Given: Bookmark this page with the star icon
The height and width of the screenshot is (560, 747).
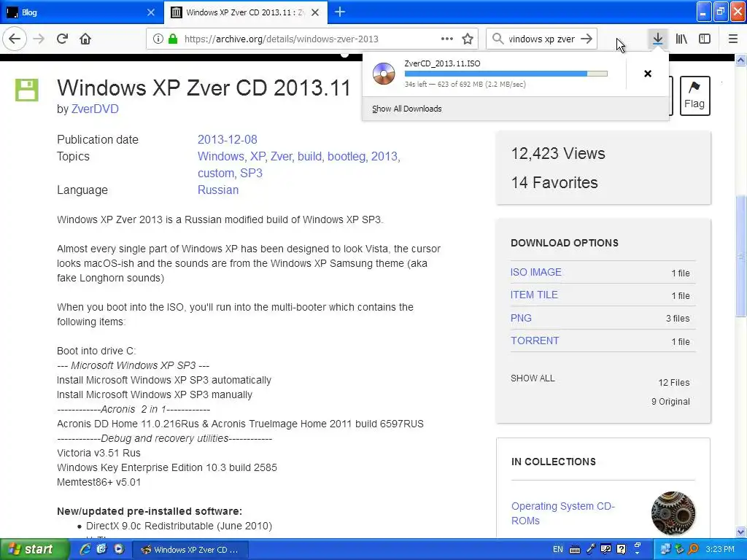Looking at the screenshot, I should [x=468, y=39].
